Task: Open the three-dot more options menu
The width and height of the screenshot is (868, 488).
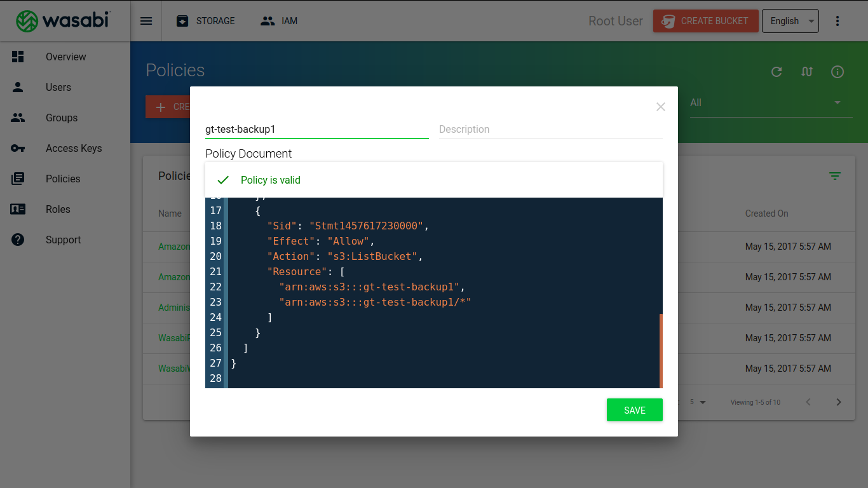Action: coord(837,21)
